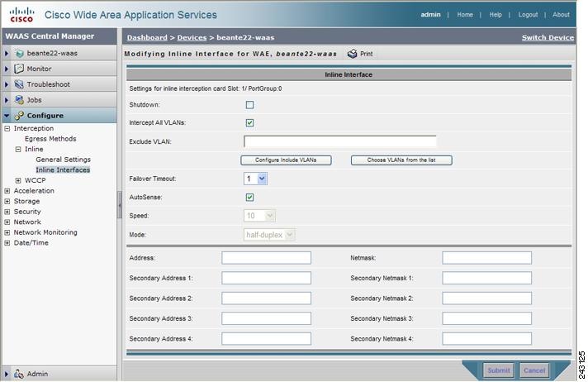Uncheck Intercept All VLANs checkbox

coord(249,123)
